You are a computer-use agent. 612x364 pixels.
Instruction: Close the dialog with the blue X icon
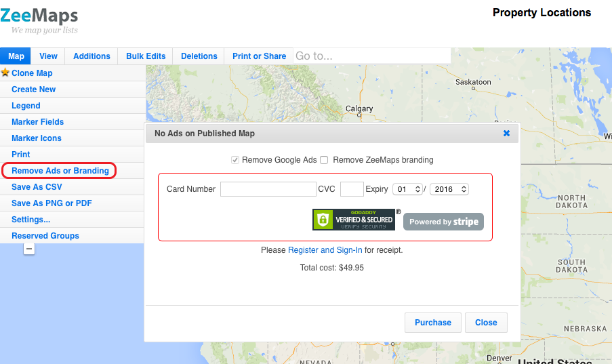[506, 134]
